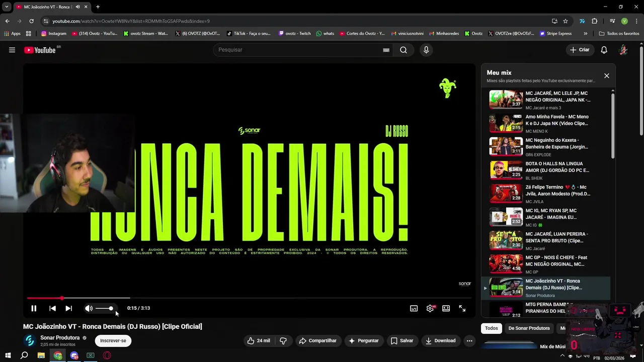The height and width of the screenshot is (362, 644).
Task: Open a new browser tab
Action: point(98,7)
